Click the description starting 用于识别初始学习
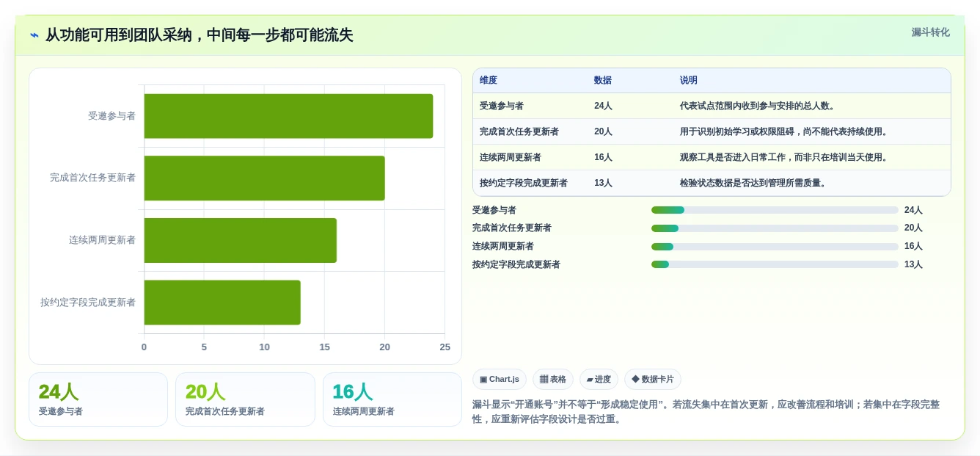 tap(784, 131)
